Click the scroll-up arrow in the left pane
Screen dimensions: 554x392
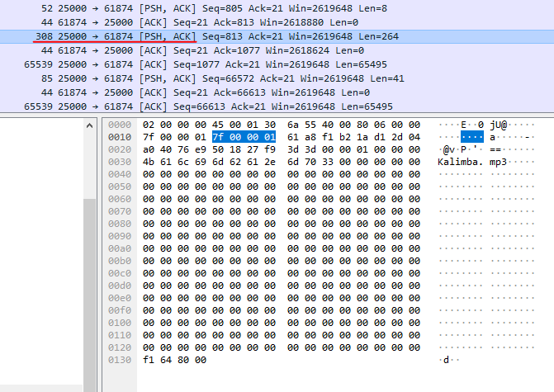point(90,125)
